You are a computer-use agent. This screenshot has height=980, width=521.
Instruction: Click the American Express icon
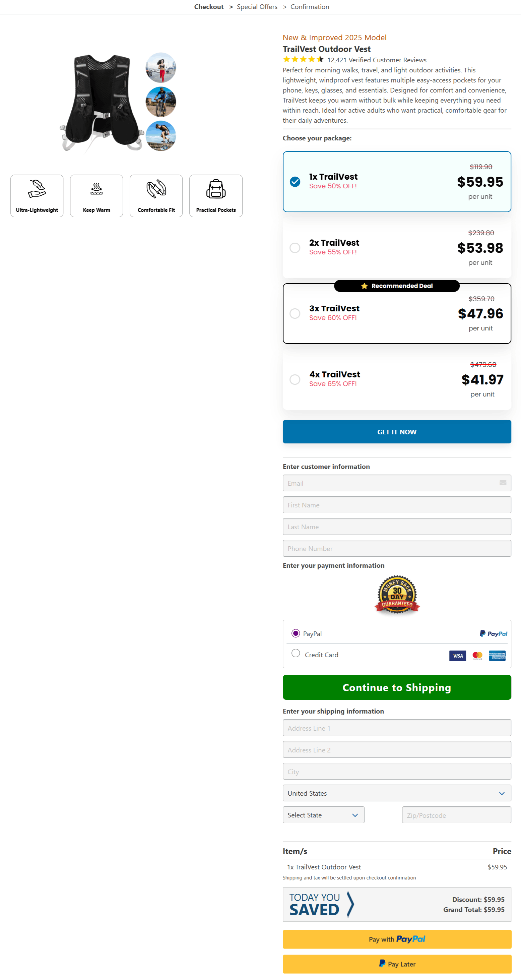point(497,656)
